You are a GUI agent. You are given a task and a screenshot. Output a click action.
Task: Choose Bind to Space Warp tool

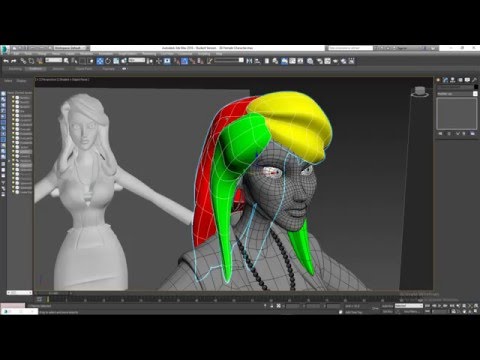point(40,61)
